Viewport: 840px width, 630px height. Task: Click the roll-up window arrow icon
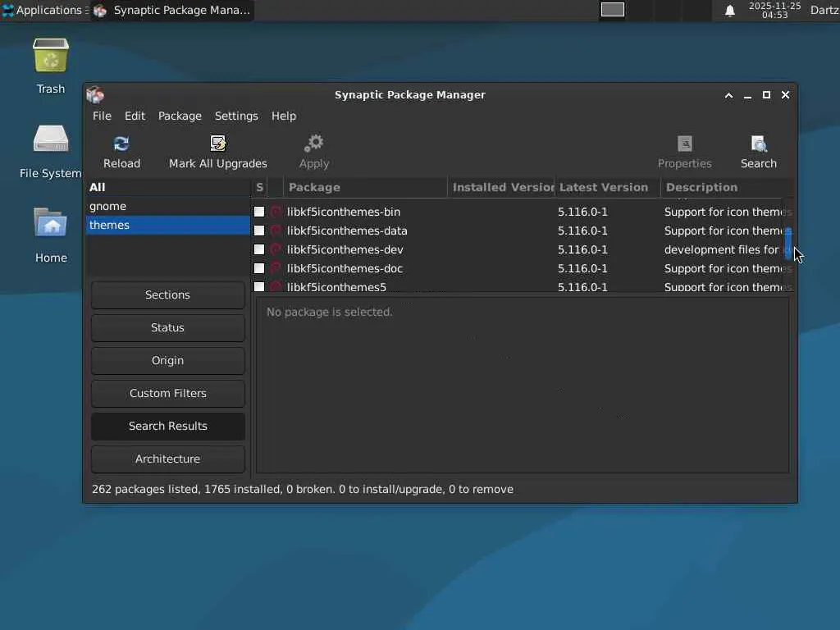tap(728, 95)
